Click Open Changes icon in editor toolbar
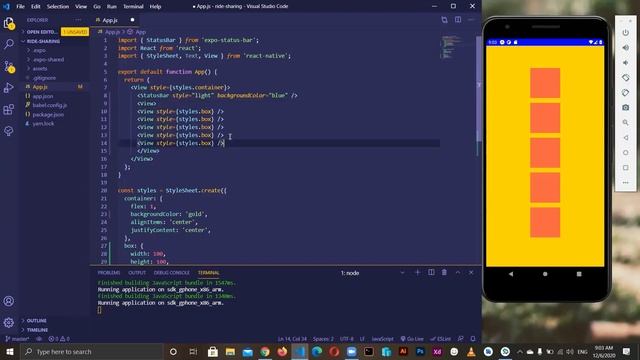 point(444,20)
